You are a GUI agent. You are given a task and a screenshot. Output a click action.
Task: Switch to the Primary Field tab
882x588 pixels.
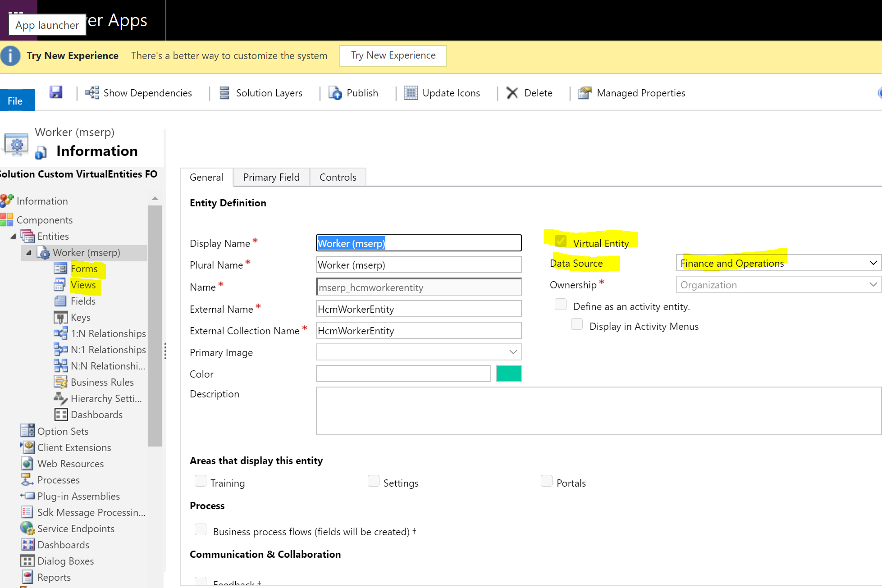271,177
